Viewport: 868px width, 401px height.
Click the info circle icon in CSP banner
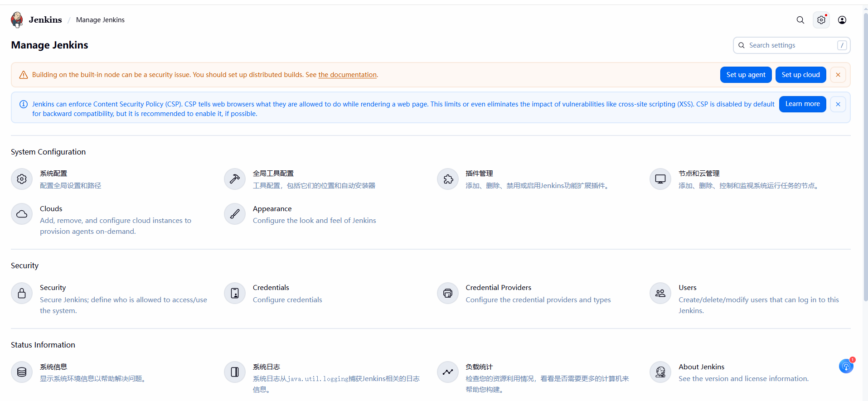click(x=24, y=104)
